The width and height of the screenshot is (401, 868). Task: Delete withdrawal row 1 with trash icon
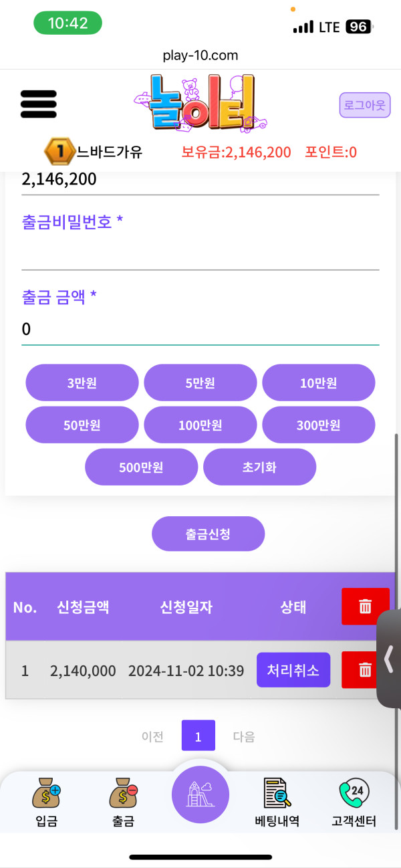pos(365,669)
